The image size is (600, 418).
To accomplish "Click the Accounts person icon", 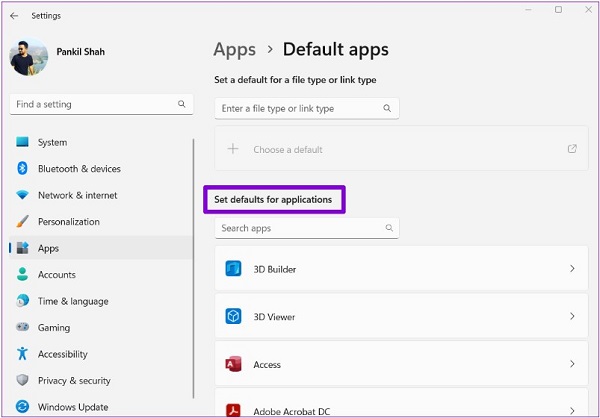I will tap(22, 274).
